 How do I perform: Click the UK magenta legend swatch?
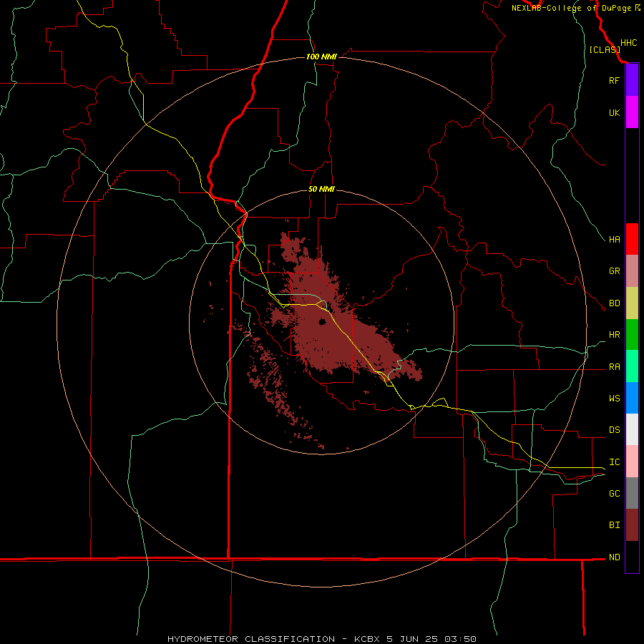[x=632, y=112]
